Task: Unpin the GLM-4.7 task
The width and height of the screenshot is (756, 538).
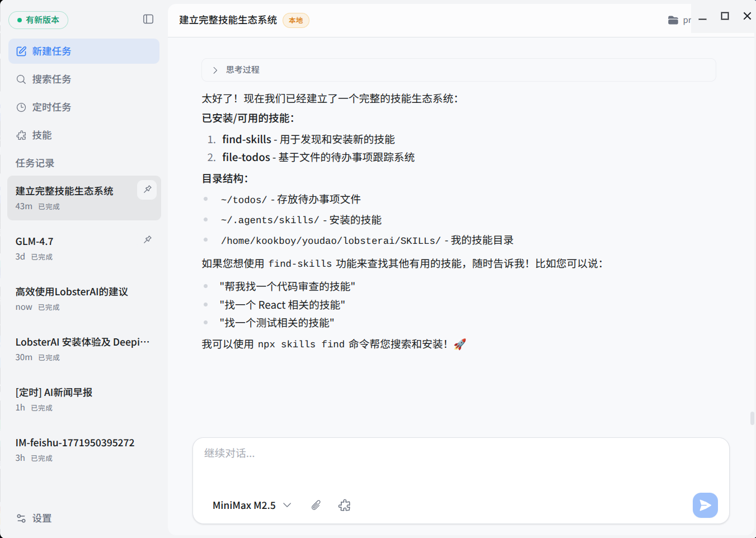Action: 147,239
